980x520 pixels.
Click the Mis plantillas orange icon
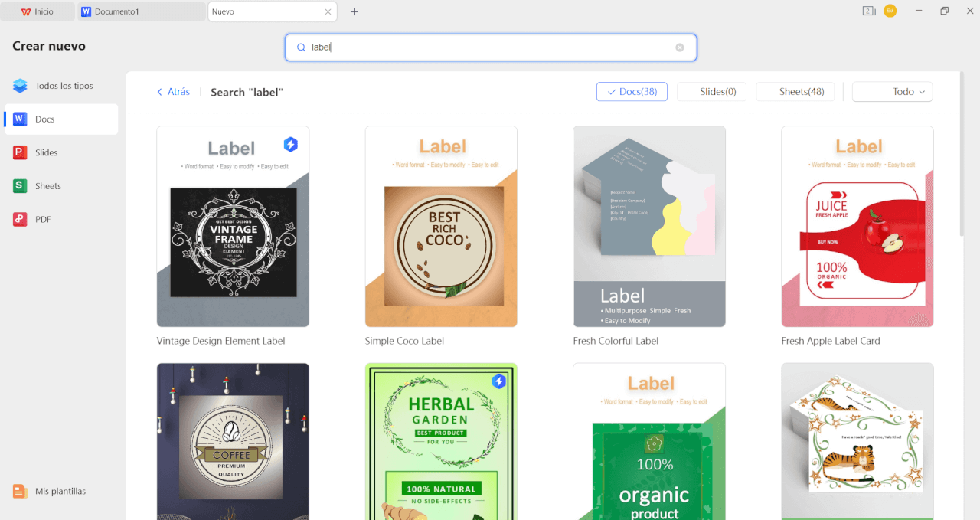pos(20,491)
